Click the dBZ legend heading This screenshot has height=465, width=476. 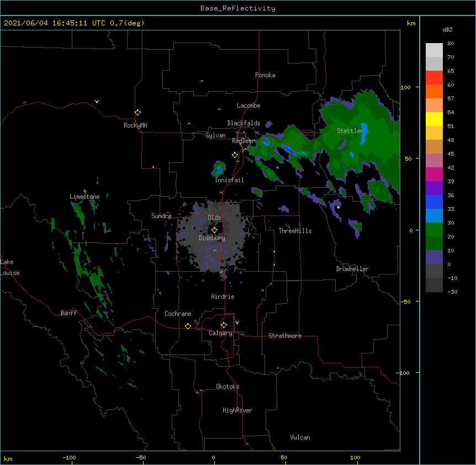tap(447, 29)
